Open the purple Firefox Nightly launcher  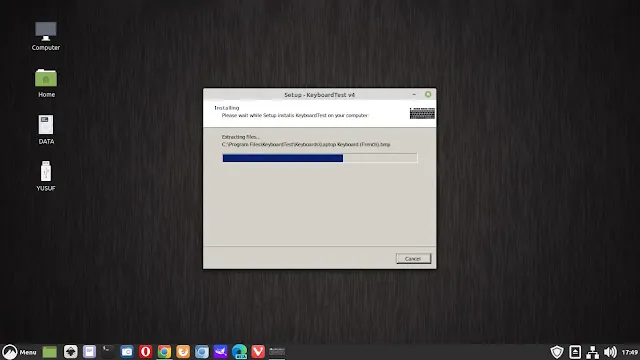point(221,352)
